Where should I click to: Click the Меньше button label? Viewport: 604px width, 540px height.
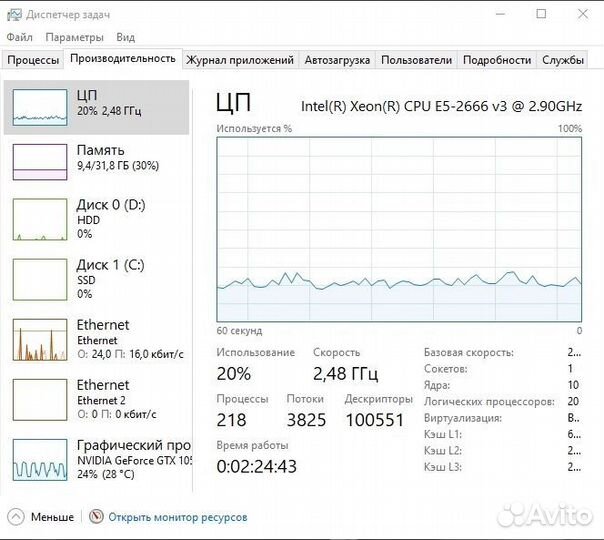tap(52, 517)
